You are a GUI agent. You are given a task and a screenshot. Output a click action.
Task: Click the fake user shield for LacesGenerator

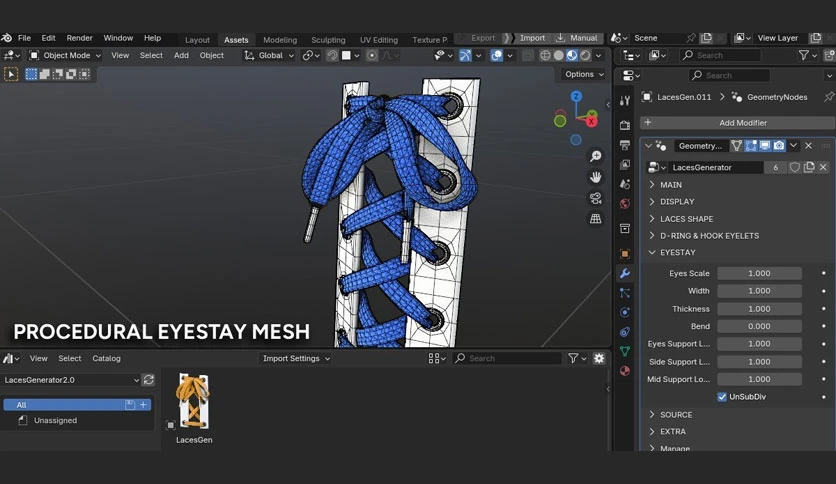pyautogui.click(x=794, y=167)
